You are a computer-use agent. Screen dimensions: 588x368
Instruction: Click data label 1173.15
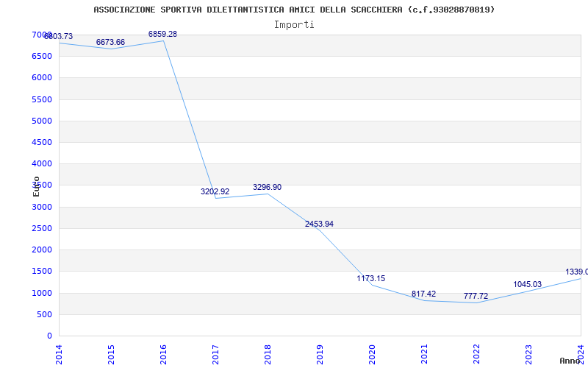(371, 278)
